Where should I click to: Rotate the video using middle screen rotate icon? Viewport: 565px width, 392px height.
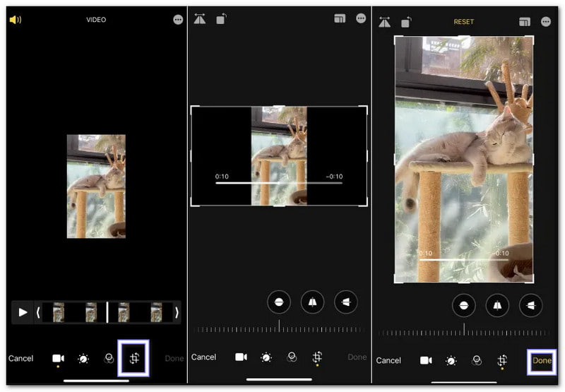[221, 20]
